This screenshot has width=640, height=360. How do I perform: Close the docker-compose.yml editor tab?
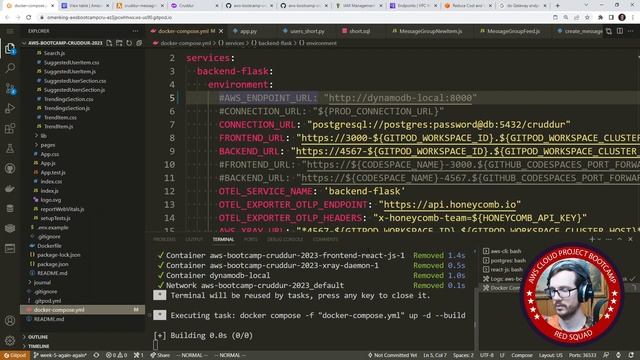pos(221,31)
